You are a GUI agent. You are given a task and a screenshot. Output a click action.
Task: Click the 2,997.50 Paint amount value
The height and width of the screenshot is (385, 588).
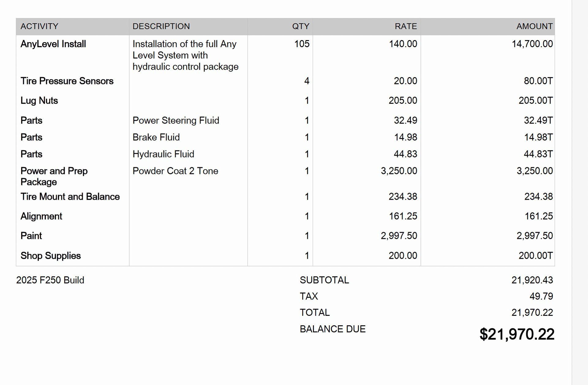coord(534,236)
